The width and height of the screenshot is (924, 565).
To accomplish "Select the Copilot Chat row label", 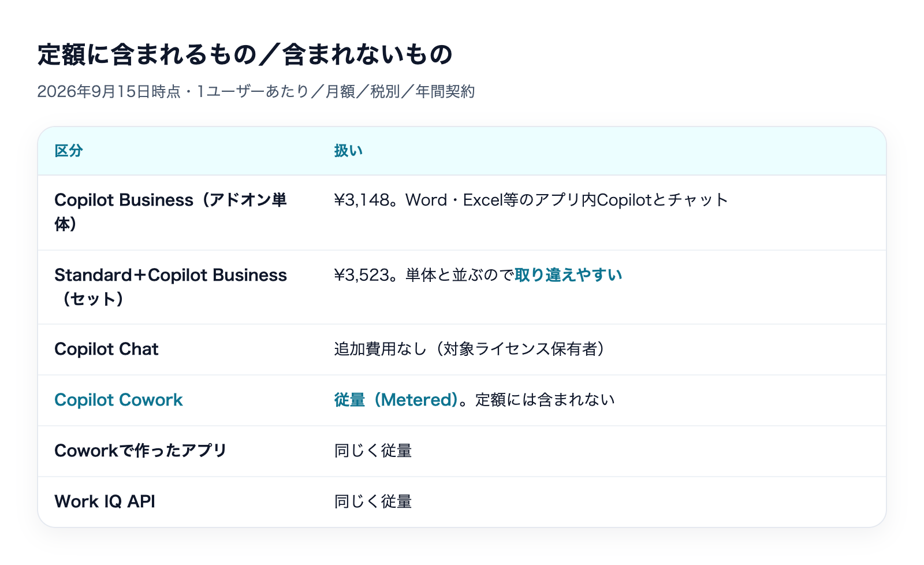I will [x=106, y=349].
